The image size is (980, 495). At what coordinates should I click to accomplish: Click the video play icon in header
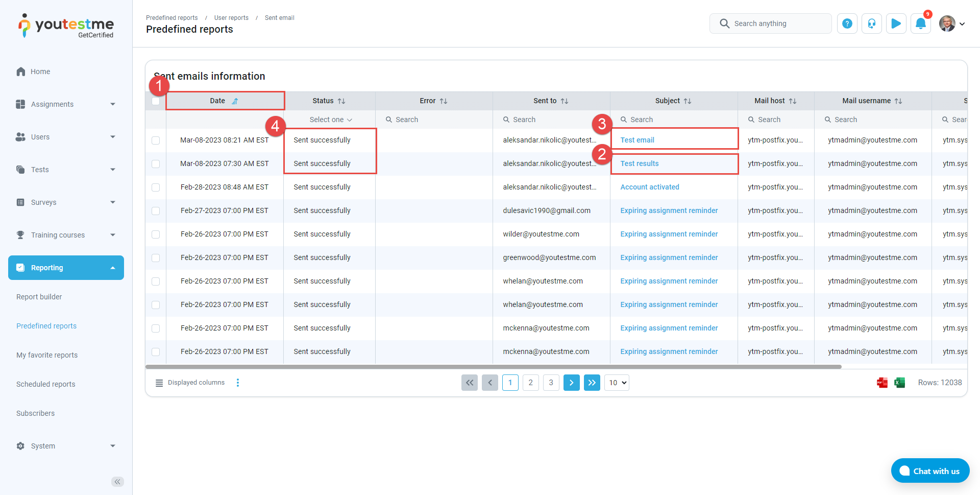point(896,23)
